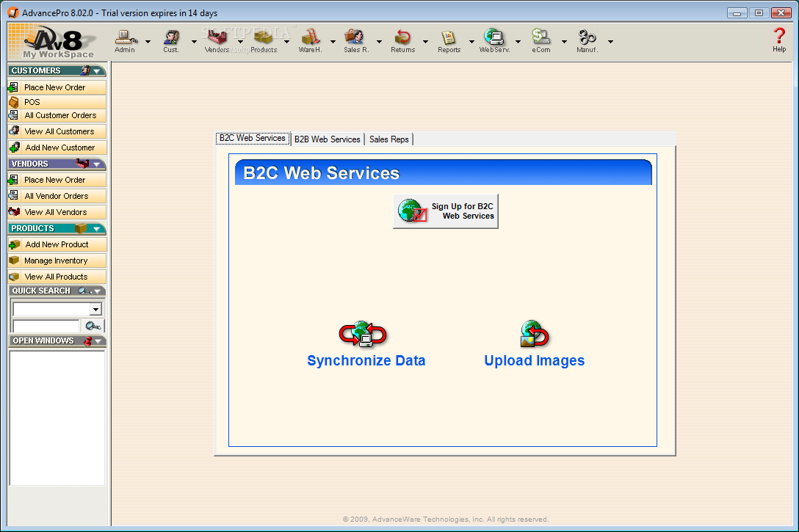Open the Reports toolbar icon
Image resolution: width=799 pixels, height=532 pixels.
[x=449, y=41]
